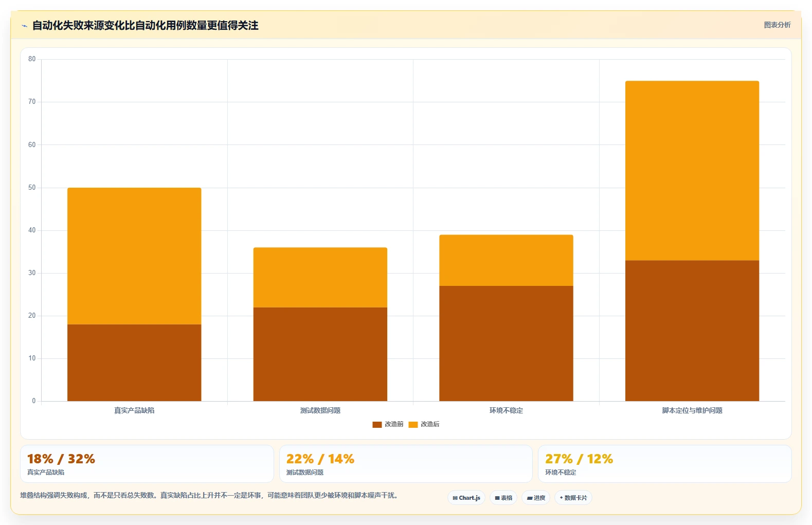Open the 27% / 12% stat card
The image size is (812, 525).
[664, 464]
